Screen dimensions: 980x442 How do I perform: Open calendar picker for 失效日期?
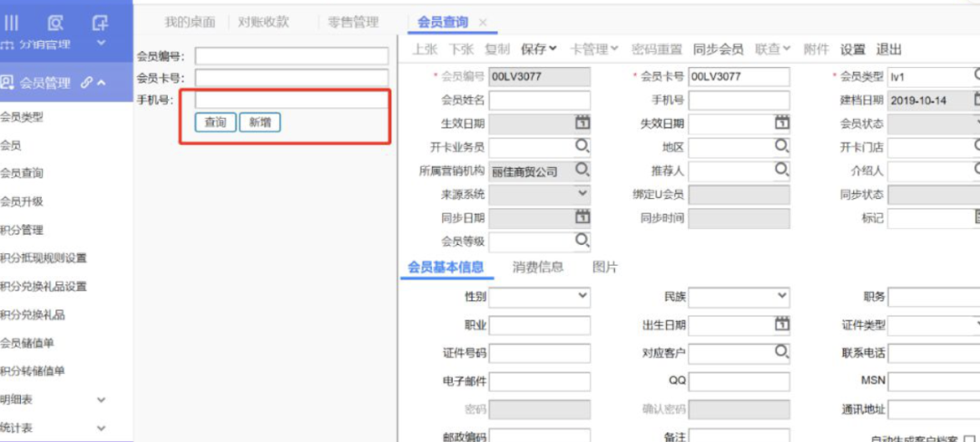click(782, 123)
